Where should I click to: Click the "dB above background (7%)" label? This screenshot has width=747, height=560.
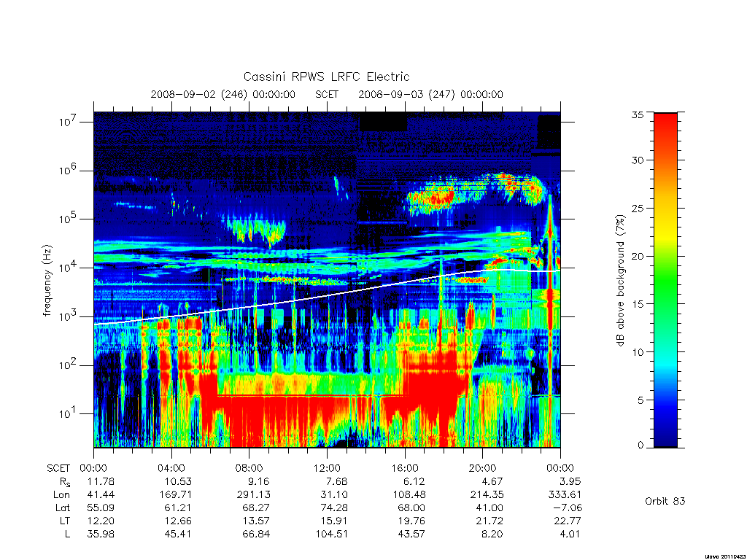[620, 281]
